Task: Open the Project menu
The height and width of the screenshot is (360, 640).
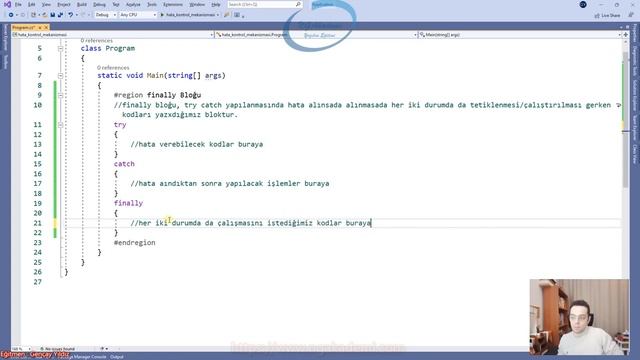Action: coord(64,4)
